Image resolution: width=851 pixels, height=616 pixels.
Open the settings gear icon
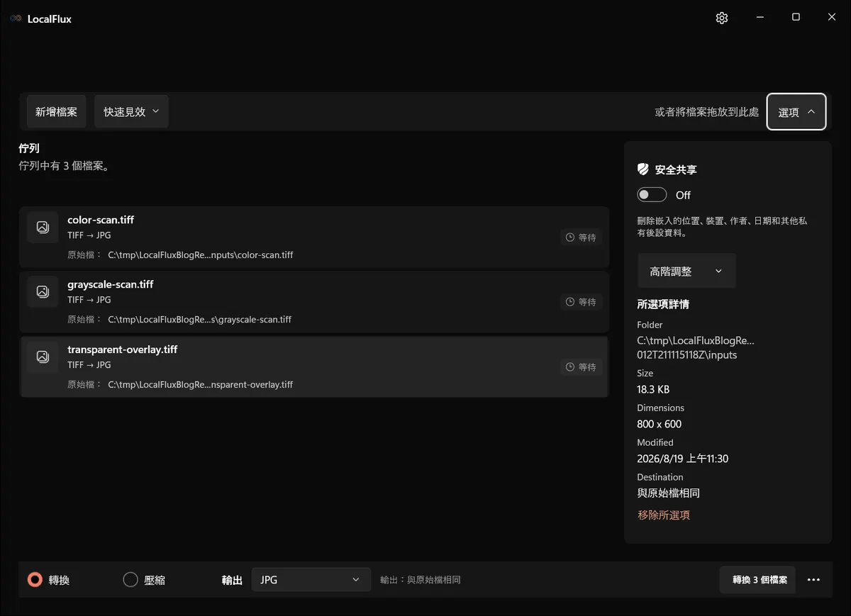coord(722,18)
